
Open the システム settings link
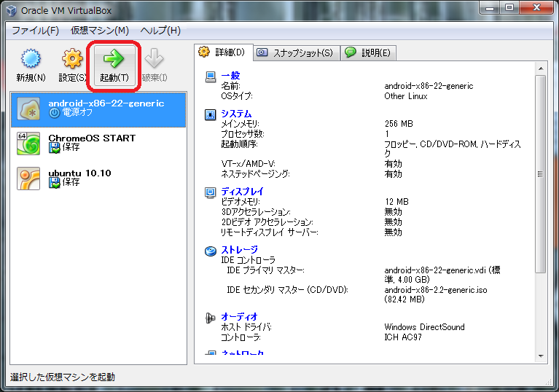click(236, 114)
